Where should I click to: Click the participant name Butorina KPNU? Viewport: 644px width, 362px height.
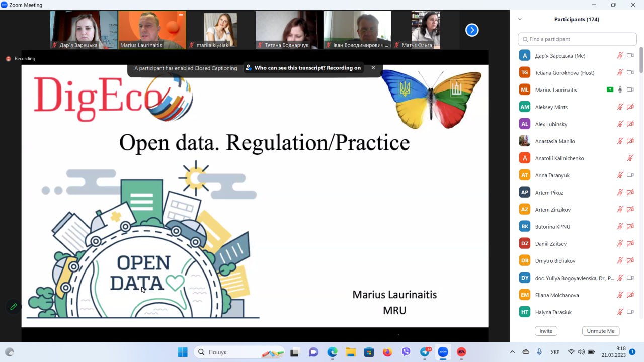pos(553,226)
